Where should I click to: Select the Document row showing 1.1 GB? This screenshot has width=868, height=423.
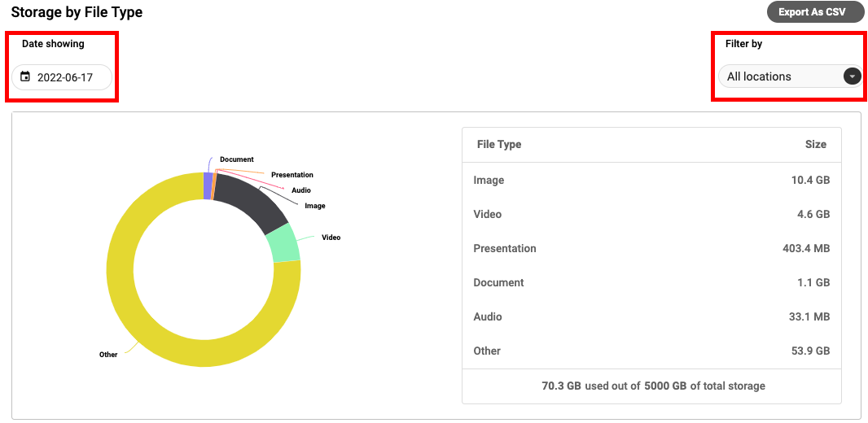(651, 282)
